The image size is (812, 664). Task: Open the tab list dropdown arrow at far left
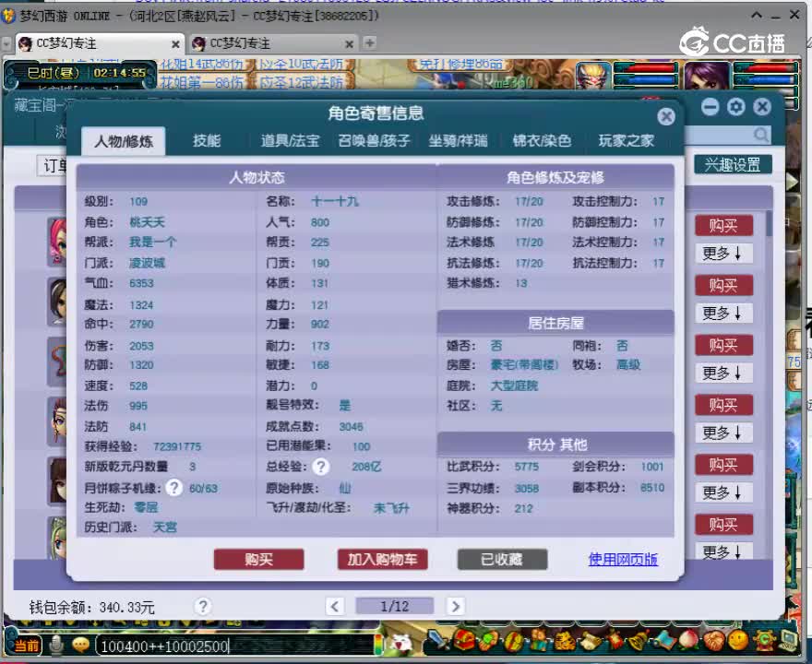(6, 44)
